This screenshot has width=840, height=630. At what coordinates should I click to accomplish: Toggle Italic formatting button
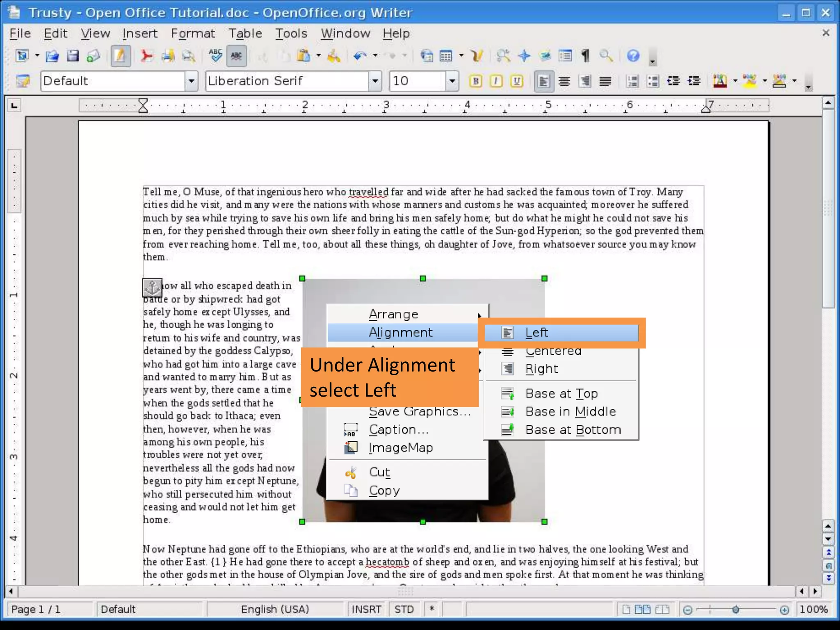pos(496,81)
